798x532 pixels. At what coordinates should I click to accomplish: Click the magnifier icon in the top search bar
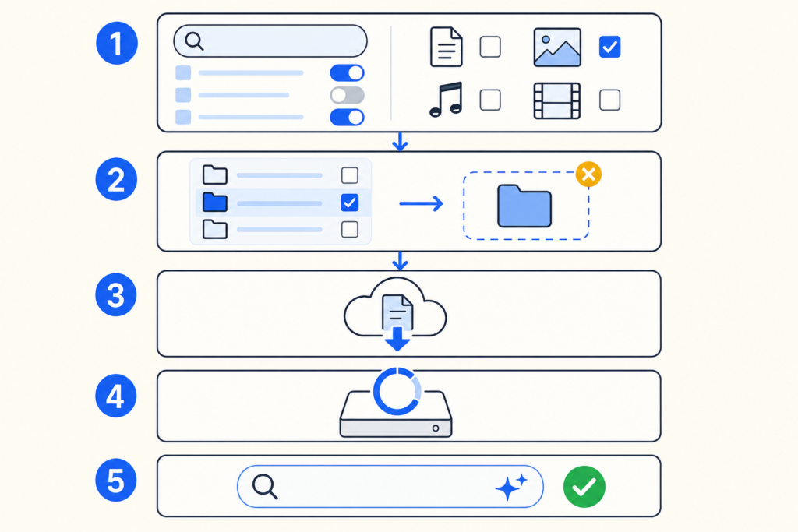tap(194, 41)
